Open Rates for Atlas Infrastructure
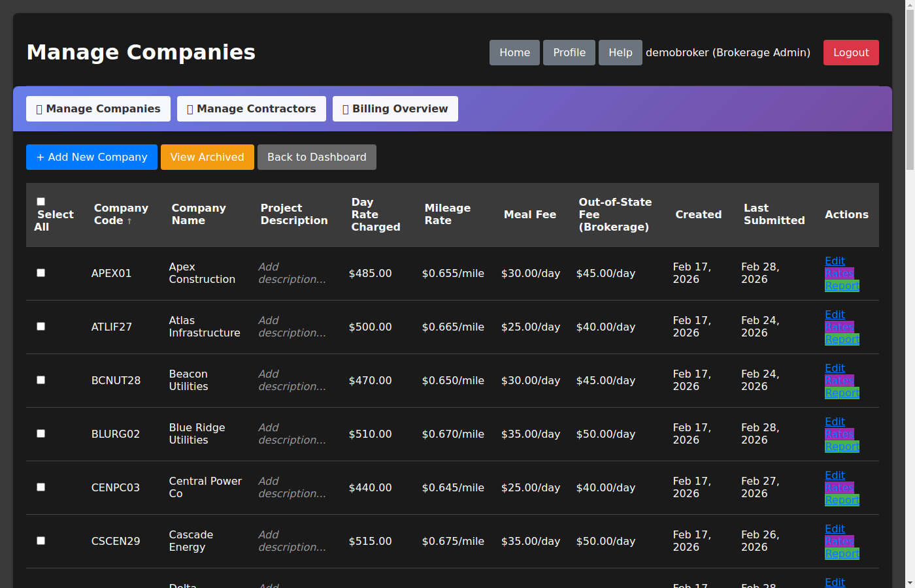Image resolution: width=915 pixels, height=588 pixels. (x=839, y=327)
